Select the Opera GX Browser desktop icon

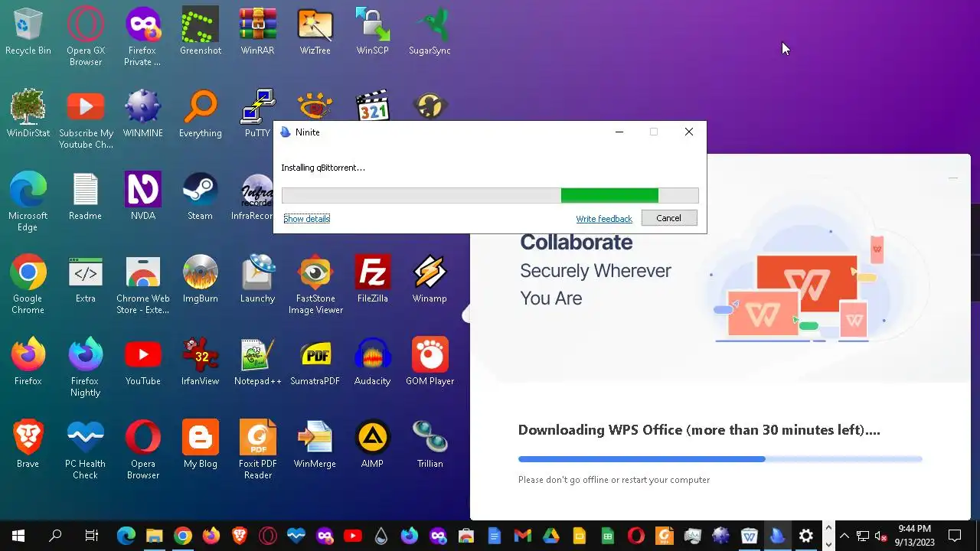pos(86,37)
